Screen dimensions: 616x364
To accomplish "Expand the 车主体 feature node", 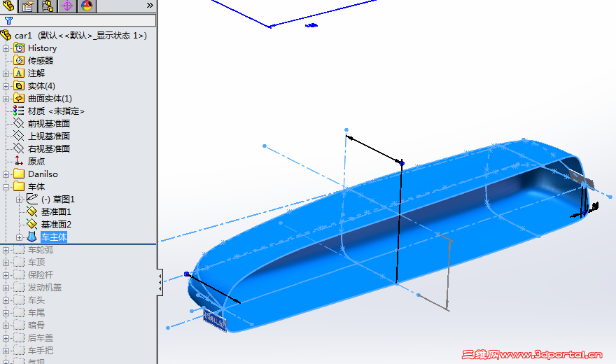I will tap(20, 237).
